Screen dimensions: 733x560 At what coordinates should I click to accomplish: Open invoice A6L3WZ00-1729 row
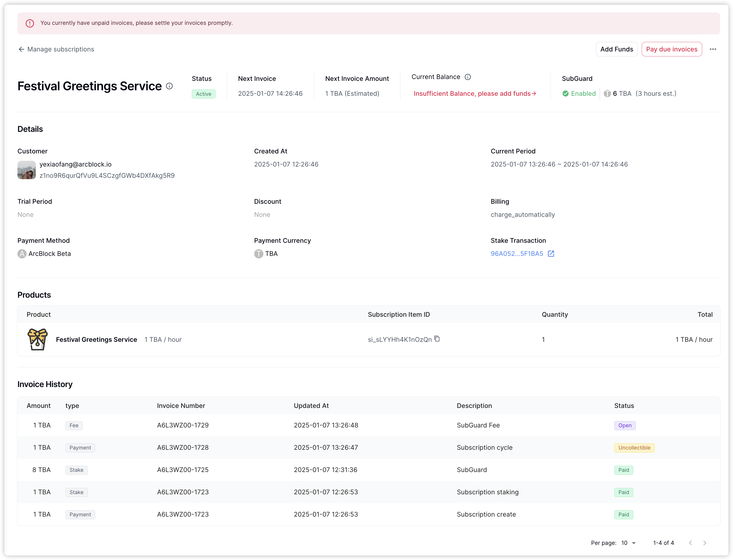tap(183, 425)
